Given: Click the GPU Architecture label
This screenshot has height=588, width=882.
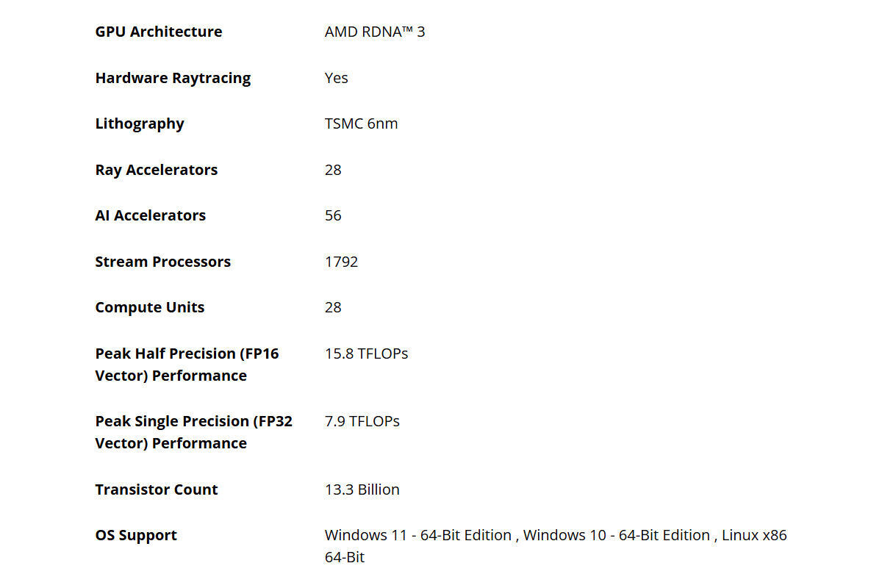Looking at the screenshot, I should (x=159, y=32).
